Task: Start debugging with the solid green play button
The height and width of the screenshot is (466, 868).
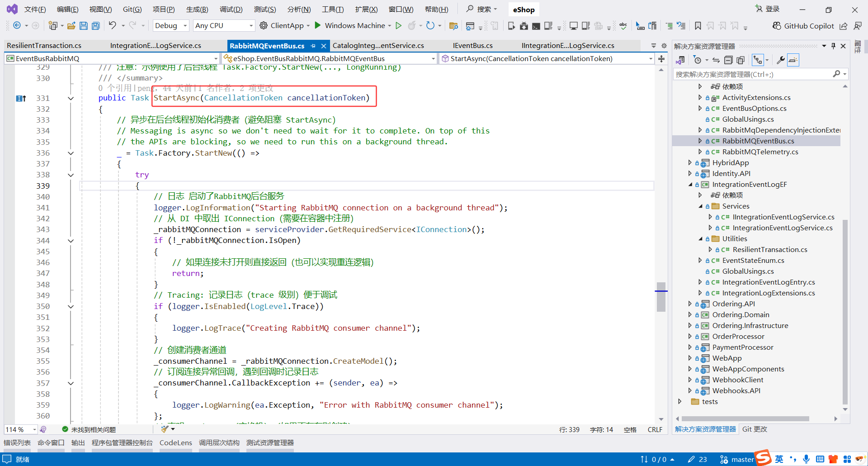Action: coord(317,25)
